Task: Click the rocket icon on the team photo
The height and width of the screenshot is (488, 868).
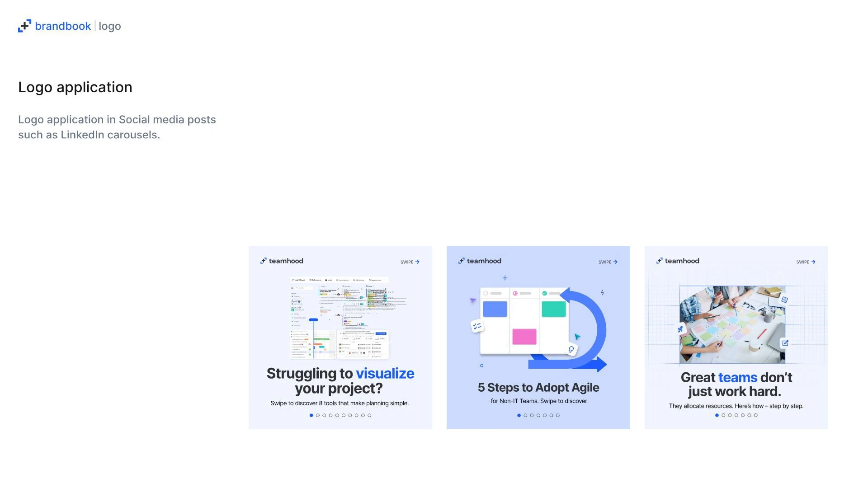Action: point(680,329)
